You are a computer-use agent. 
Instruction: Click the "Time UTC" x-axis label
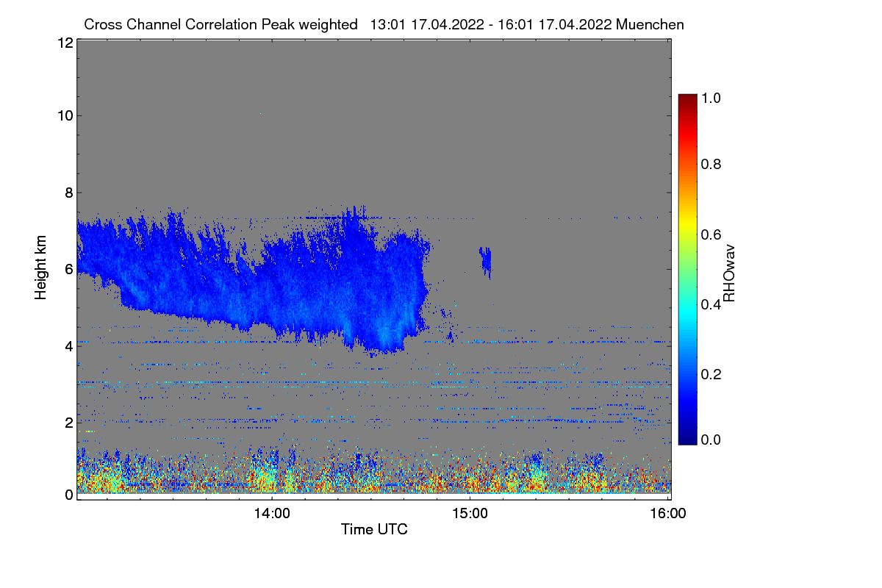coord(374,529)
